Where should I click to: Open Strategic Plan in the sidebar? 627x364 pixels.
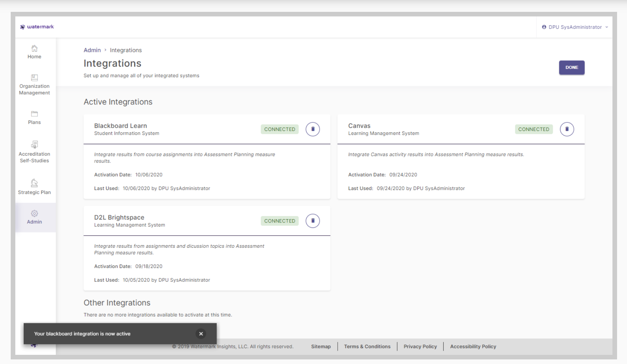[x=34, y=187]
